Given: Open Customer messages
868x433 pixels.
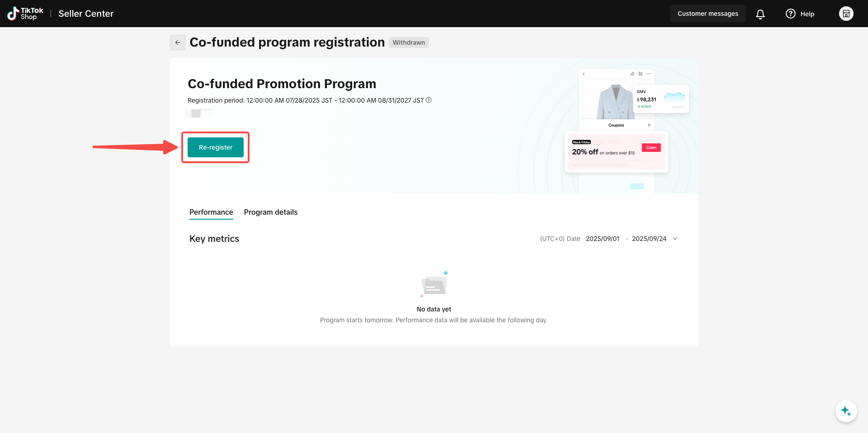Looking at the screenshot, I should click(x=708, y=14).
